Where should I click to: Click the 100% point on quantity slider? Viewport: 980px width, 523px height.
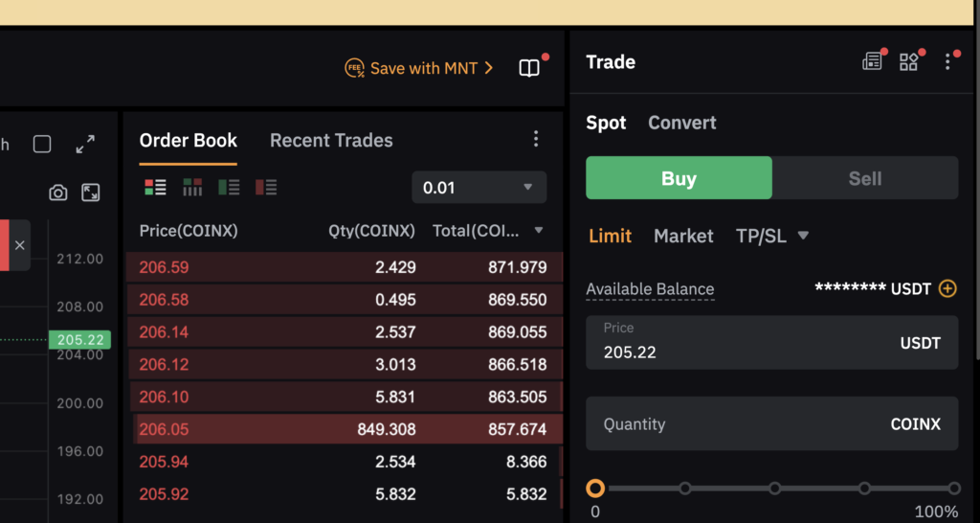[x=953, y=489]
